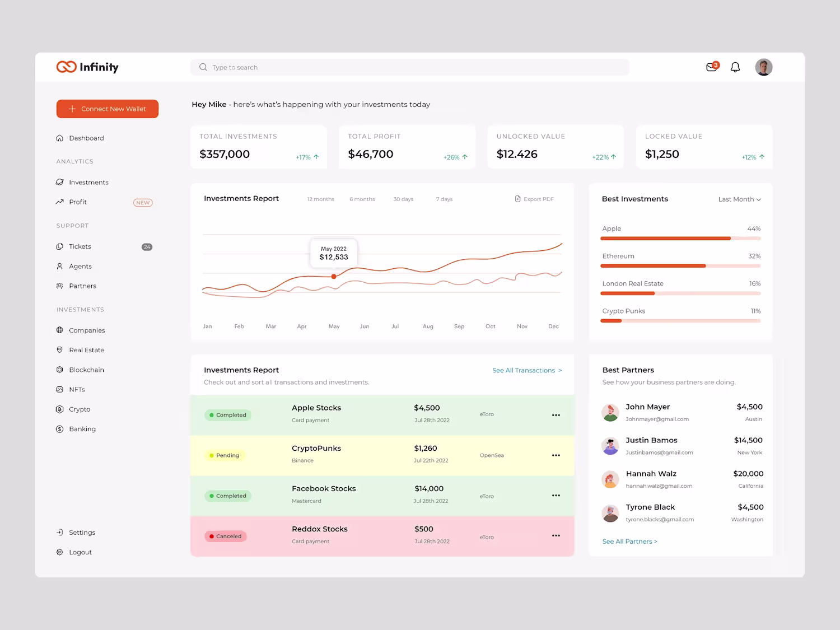Click Justin Bamos's avatar
The height and width of the screenshot is (630, 840).
(x=610, y=446)
